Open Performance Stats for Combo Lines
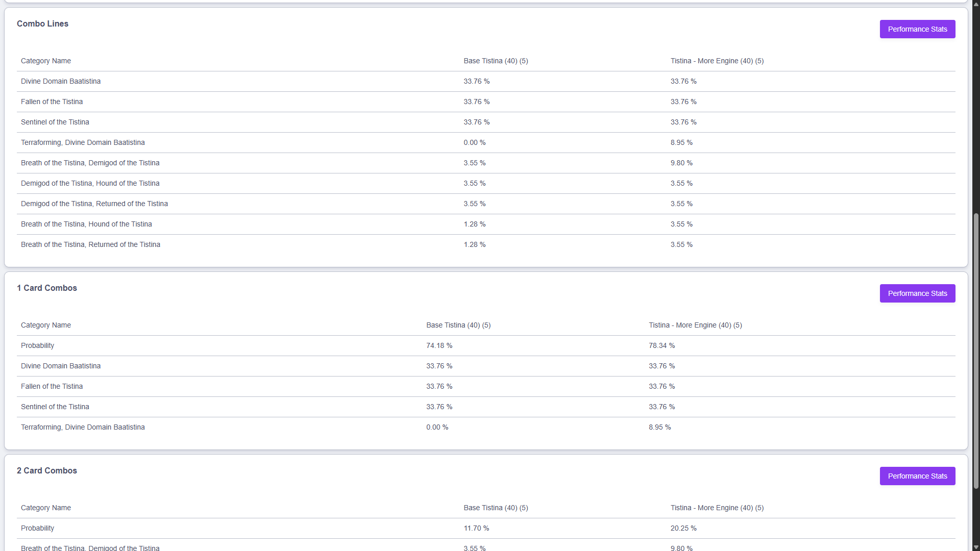The height and width of the screenshot is (551, 980). coord(917,29)
